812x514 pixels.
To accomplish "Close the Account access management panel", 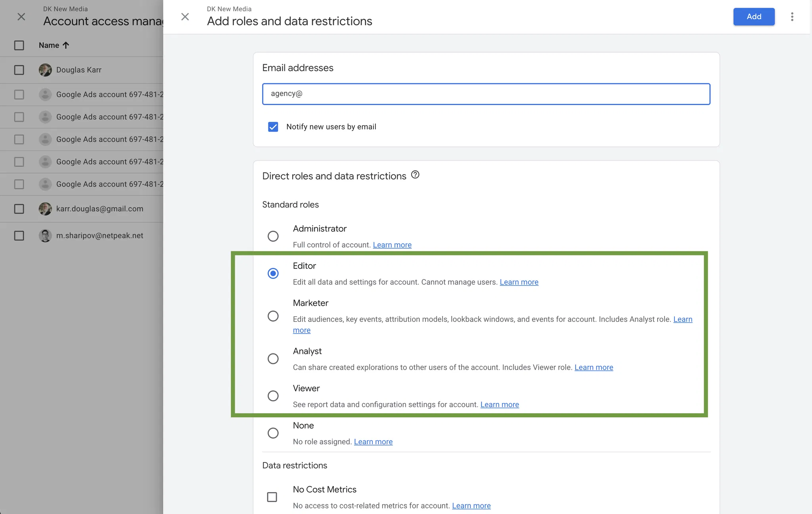I will pos(21,17).
